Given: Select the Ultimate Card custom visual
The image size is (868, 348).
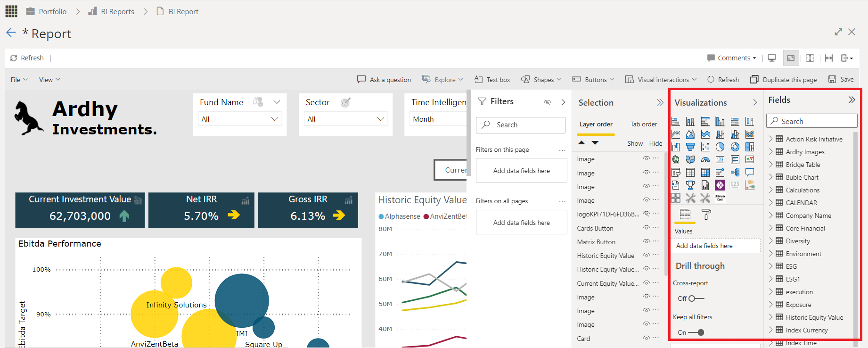Looking at the screenshot, I should click(x=720, y=198).
